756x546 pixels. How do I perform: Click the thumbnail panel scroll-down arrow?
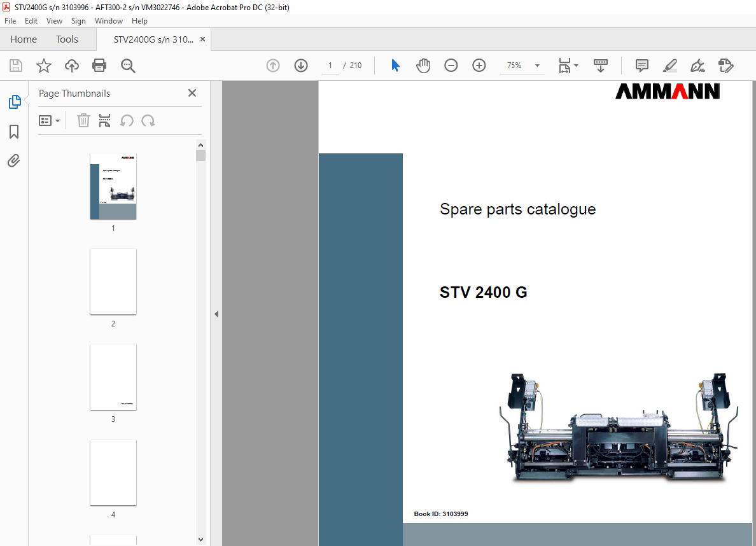pos(200,540)
